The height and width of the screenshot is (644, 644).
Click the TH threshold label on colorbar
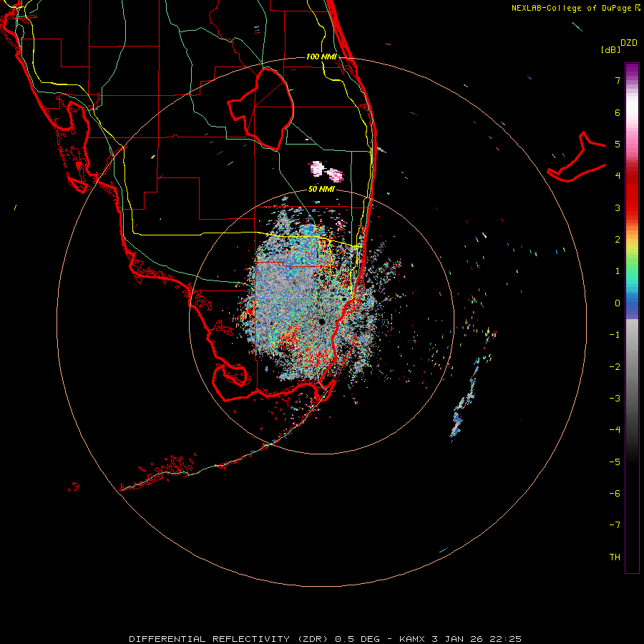[615, 557]
